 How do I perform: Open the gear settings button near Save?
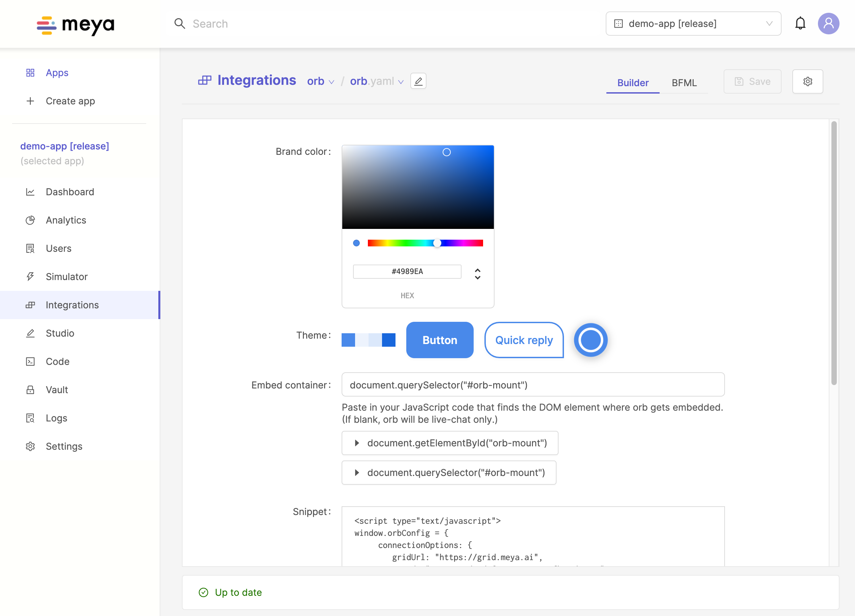(x=807, y=81)
